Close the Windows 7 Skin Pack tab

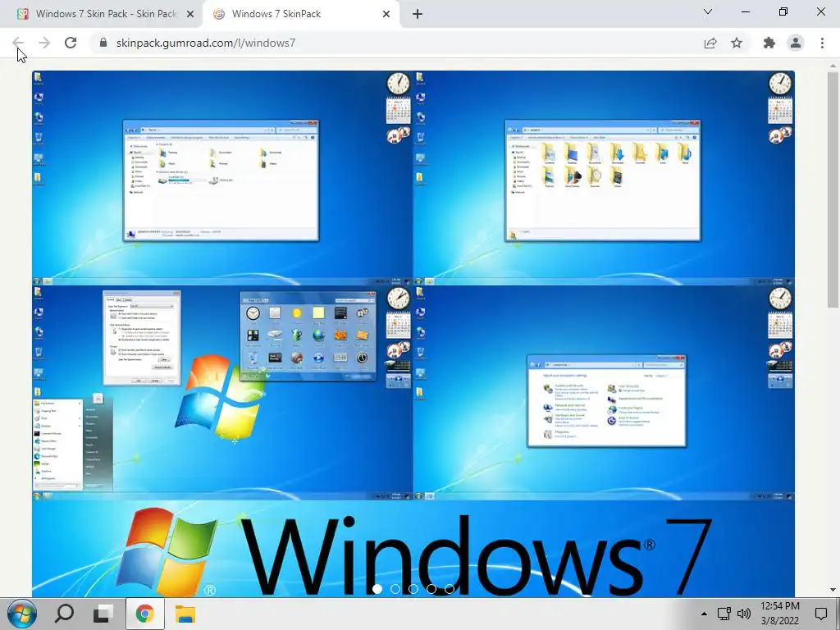[190, 14]
